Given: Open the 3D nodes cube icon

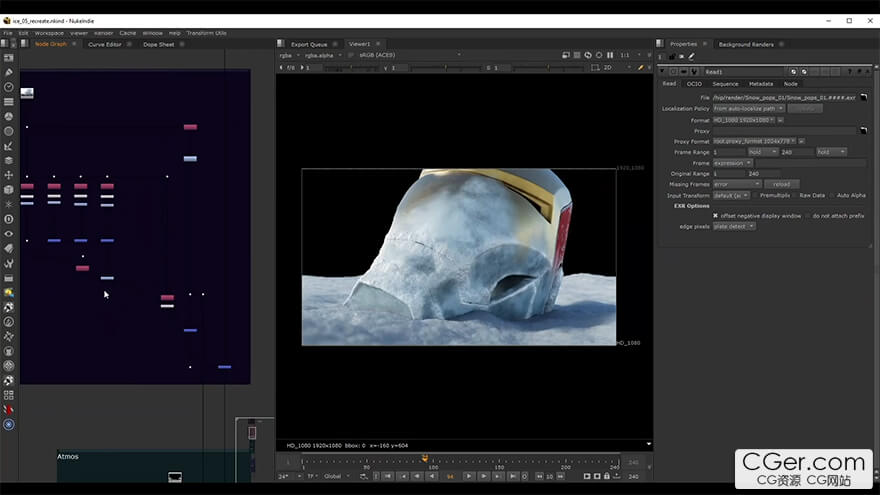Looking at the screenshot, I should 8,190.
